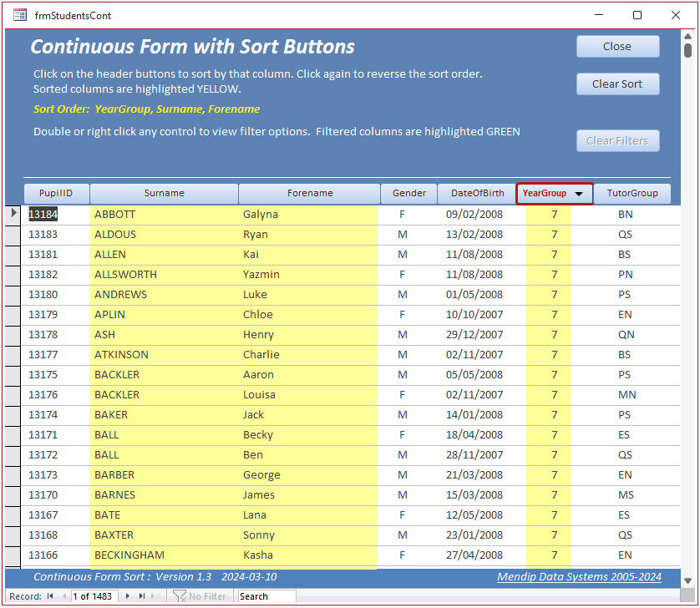Click the Search box in navigation bar
Image resolution: width=700 pixels, height=608 pixels.
pyautogui.click(x=266, y=596)
